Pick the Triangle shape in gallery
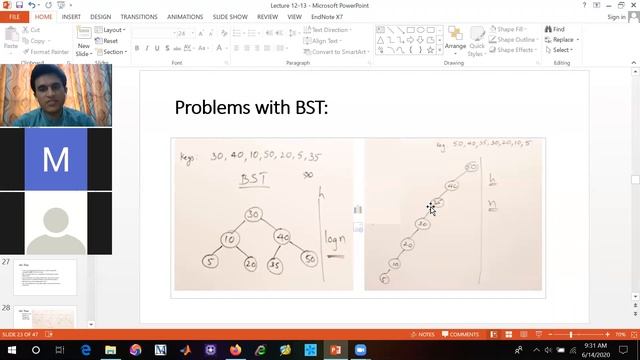Image resolution: width=640 pixels, height=360 pixels. pos(380,40)
